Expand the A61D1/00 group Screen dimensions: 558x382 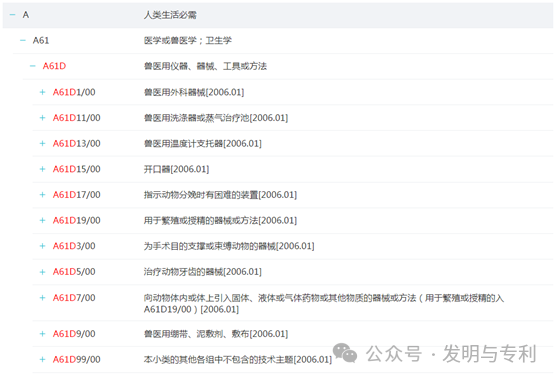[x=42, y=92]
